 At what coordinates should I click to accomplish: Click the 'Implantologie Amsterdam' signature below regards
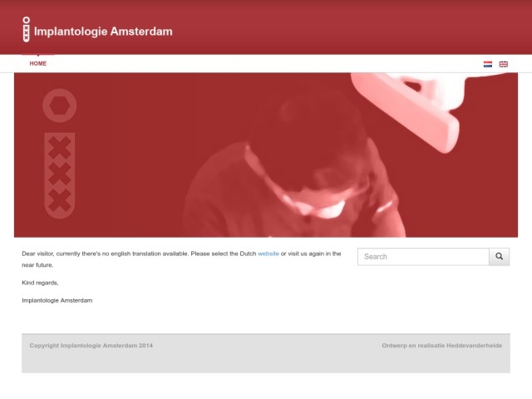pyautogui.click(x=57, y=300)
